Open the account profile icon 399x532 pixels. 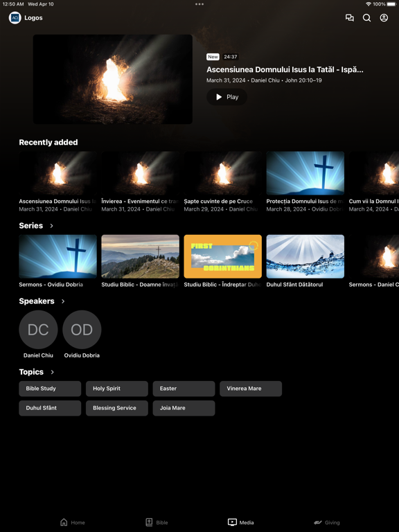coord(384,18)
